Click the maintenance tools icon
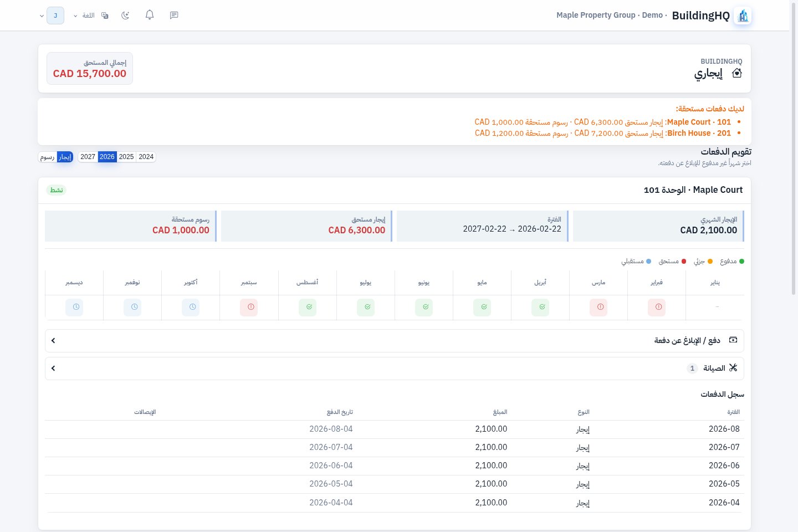798x532 pixels. (x=733, y=368)
